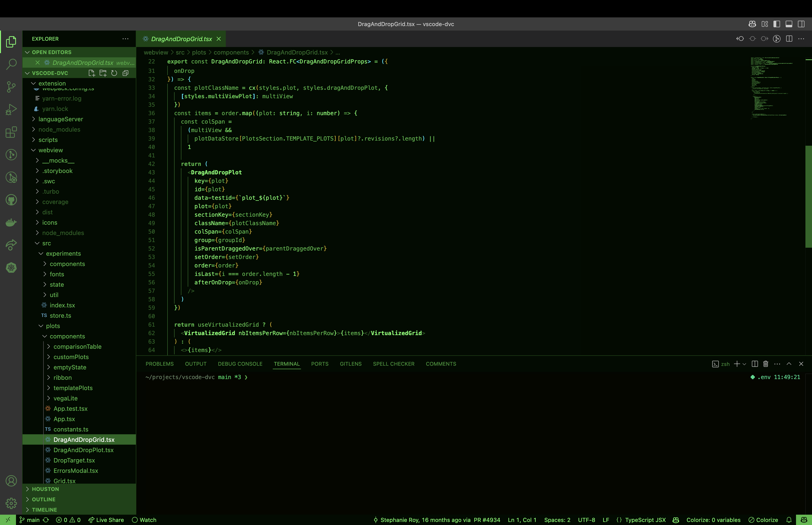This screenshot has width=812, height=525.
Task: Click the Split Editor Right icon
Action: tap(789, 39)
